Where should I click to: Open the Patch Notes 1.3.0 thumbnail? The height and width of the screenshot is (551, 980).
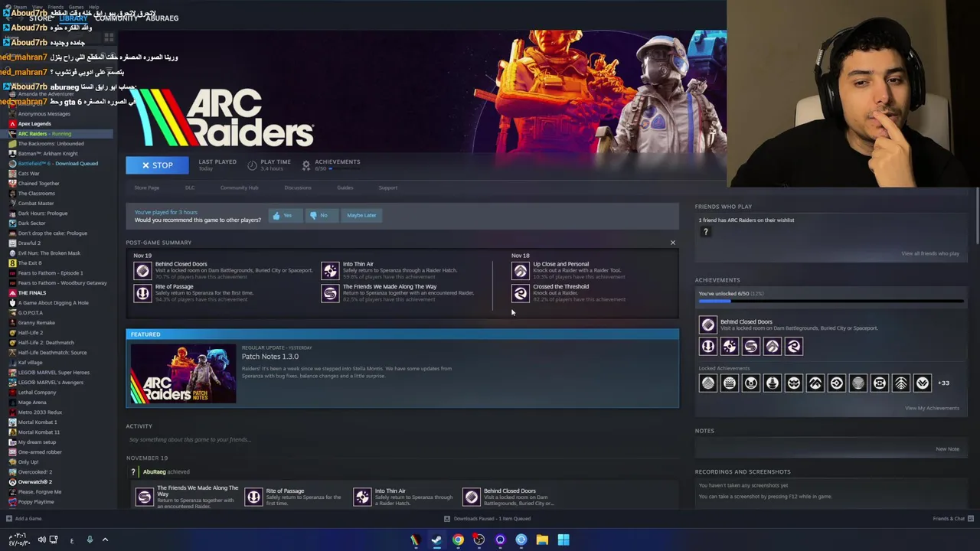[x=183, y=374]
